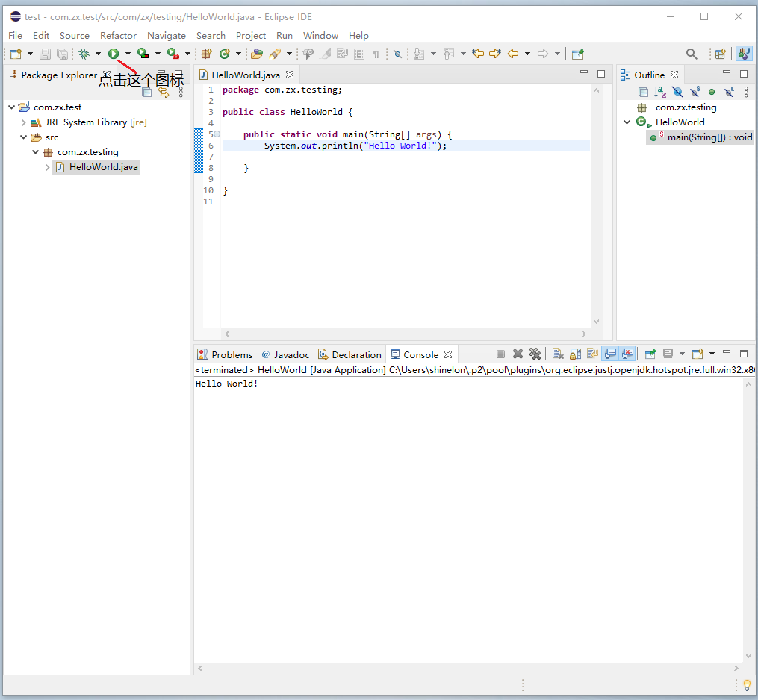
Task: Select com.zx.testing package in Package Explorer
Action: click(x=87, y=152)
